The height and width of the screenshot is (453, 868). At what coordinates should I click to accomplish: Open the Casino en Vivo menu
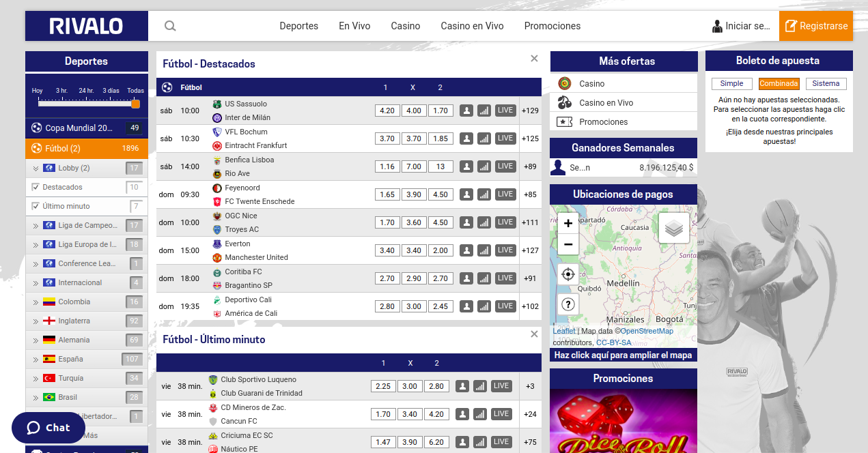[x=472, y=26]
